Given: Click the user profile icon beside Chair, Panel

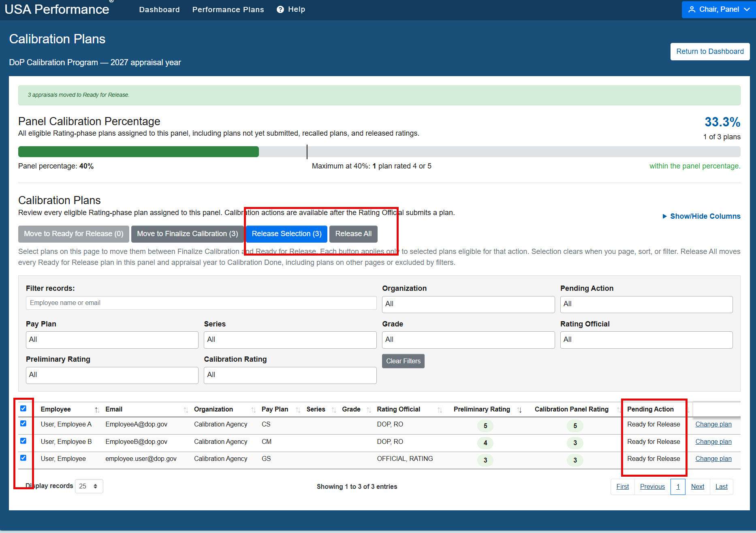Looking at the screenshot, I should pos(692,9).
